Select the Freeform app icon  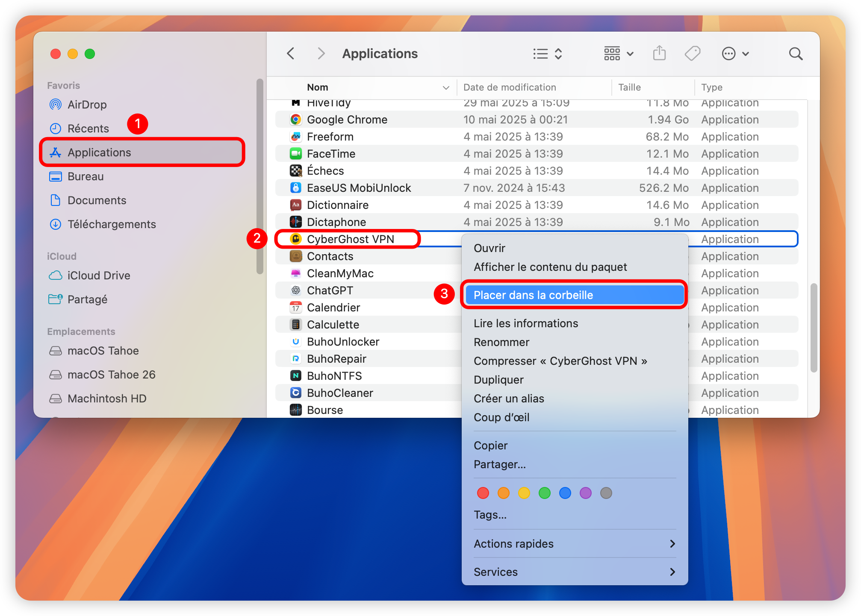point(295,137)
